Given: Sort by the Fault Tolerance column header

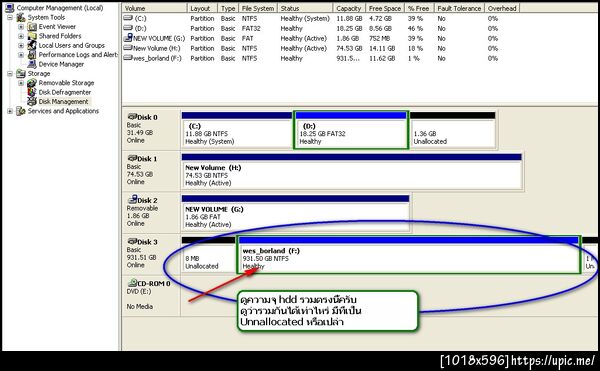Looking at the screenshot, I should [x=459, y=8].
